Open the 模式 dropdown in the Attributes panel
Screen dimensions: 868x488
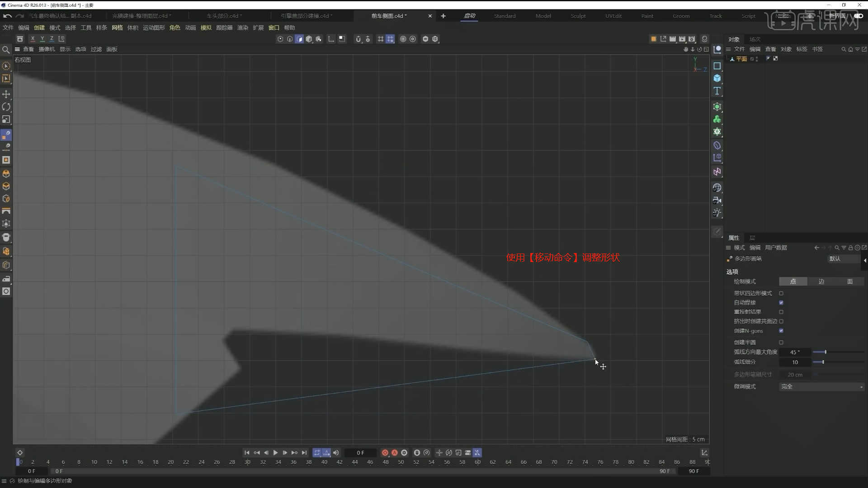(739, 248)
